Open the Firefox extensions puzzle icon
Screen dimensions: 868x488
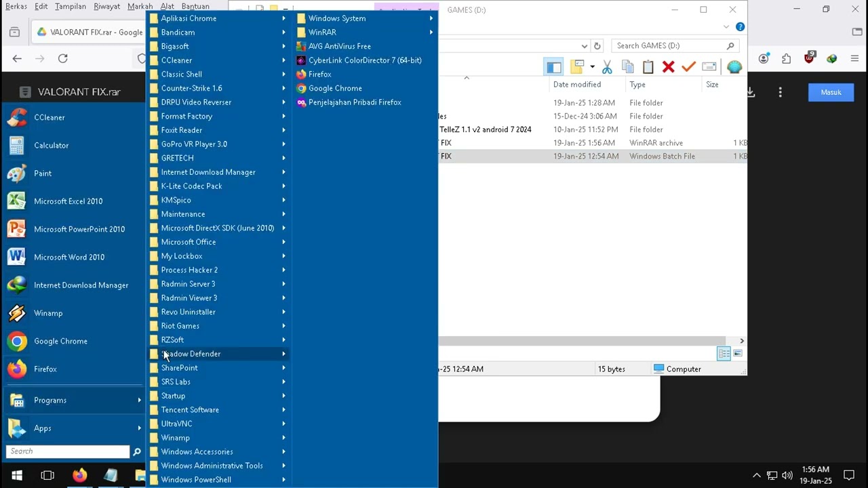tap(787, 59)
